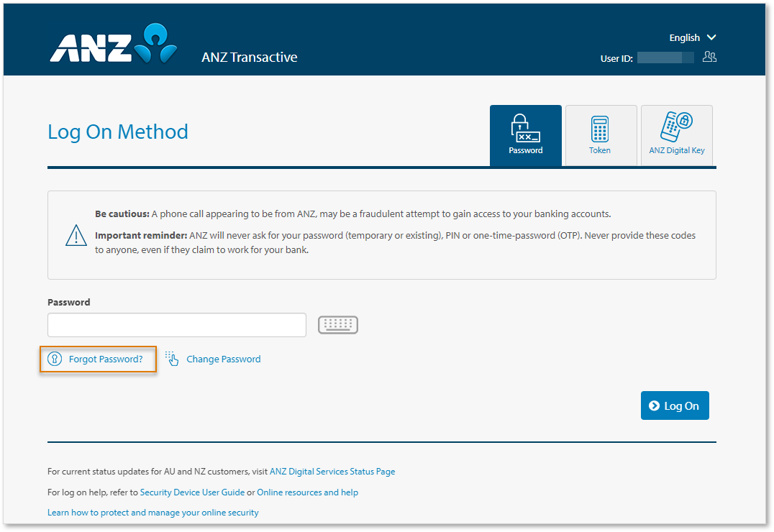Switch to the Token tab

pos(601,135)
